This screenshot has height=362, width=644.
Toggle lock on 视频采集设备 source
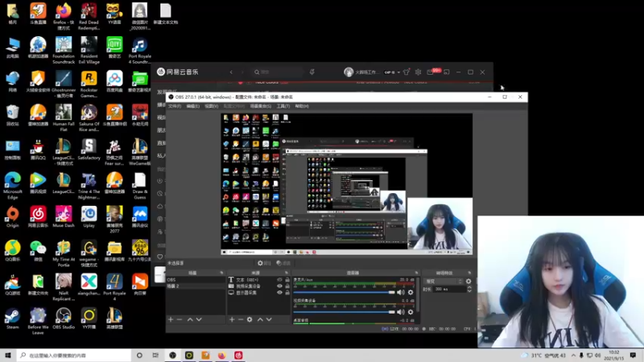click(x=287, y=286)
